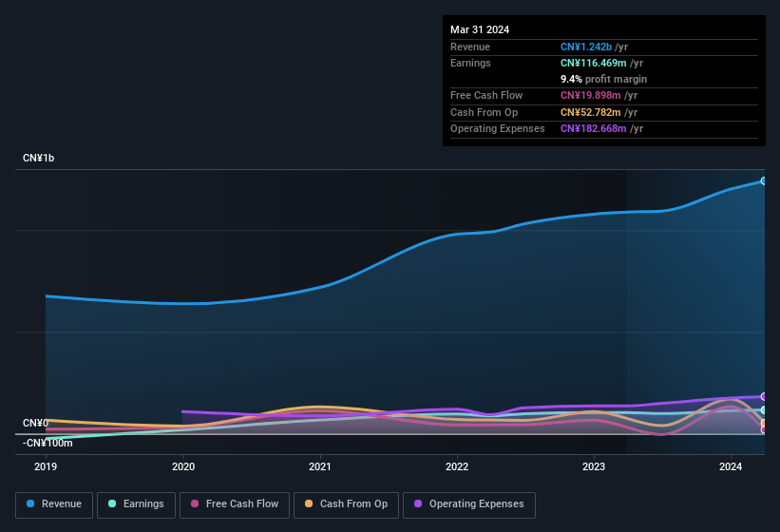Click the CN¥19.898m free cash flow value
The width and height of the screenshot is (780, 532).
click(591, 95)
